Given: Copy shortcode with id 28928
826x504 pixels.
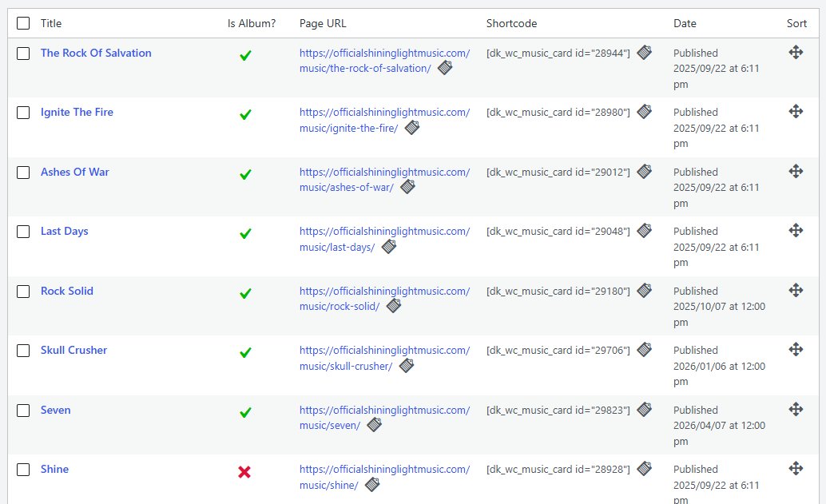Looking at the screenshot, I should point(644,468).
